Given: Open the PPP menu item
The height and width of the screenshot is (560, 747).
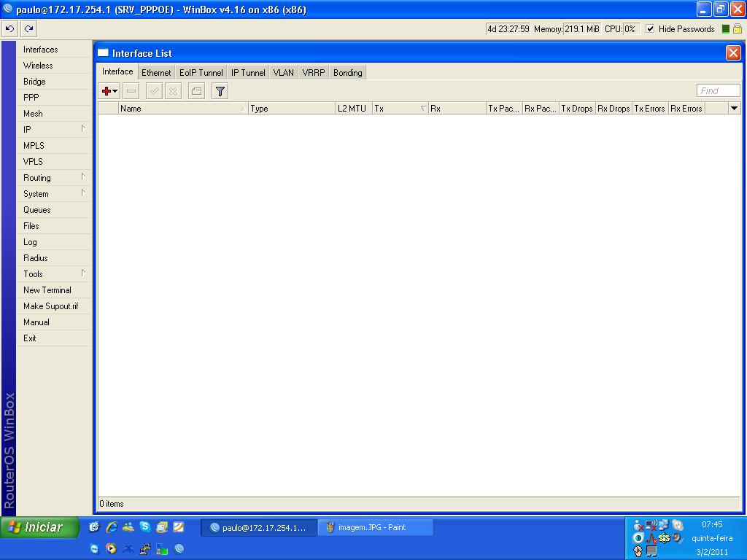Looking at the screenshot, I should point(54,98).
